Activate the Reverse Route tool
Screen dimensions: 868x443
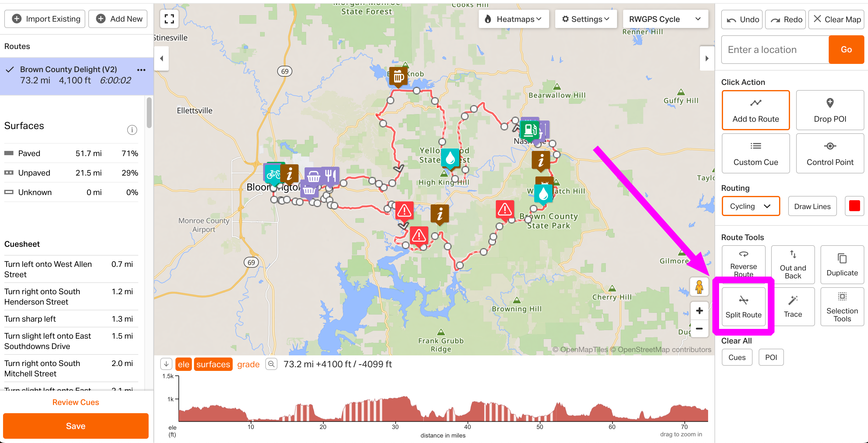[744, 265]
